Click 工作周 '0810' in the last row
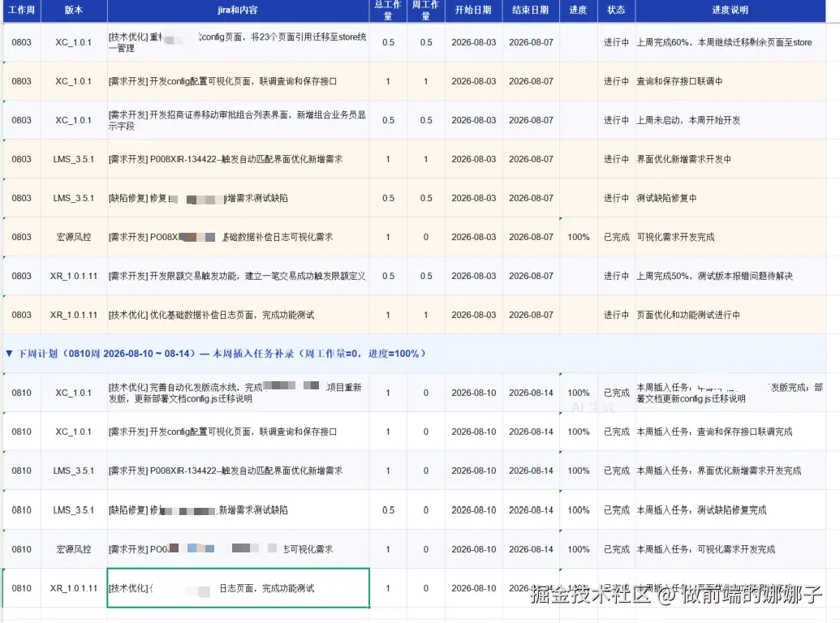This screenshot has height=623, width=840. click(21, 588)
